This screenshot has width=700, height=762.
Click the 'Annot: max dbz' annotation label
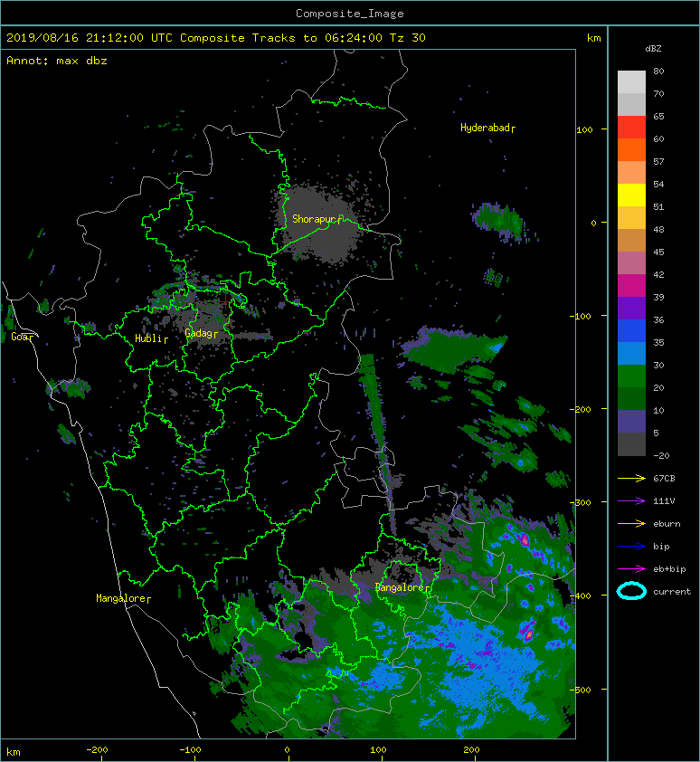[x=57, y=61]
